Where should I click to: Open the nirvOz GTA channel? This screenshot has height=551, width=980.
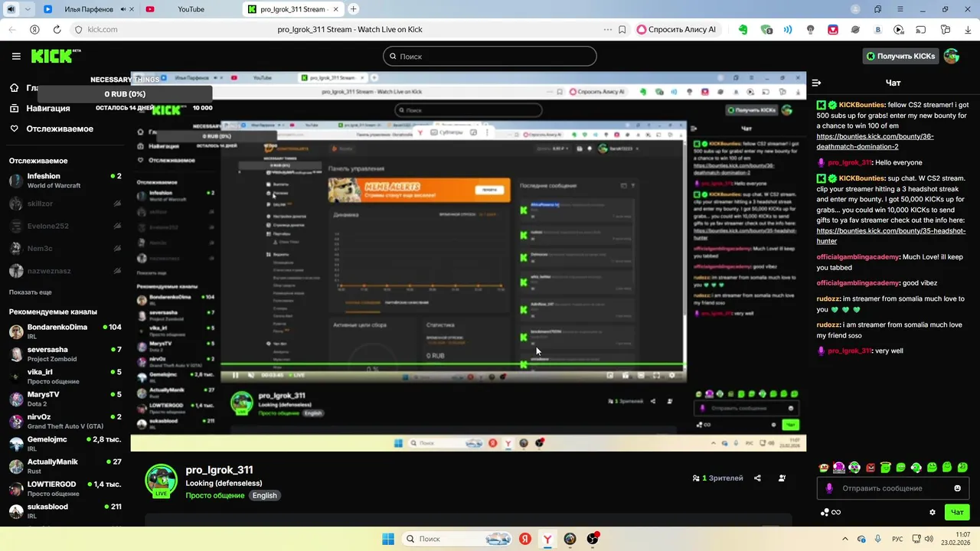pos(65,422)
